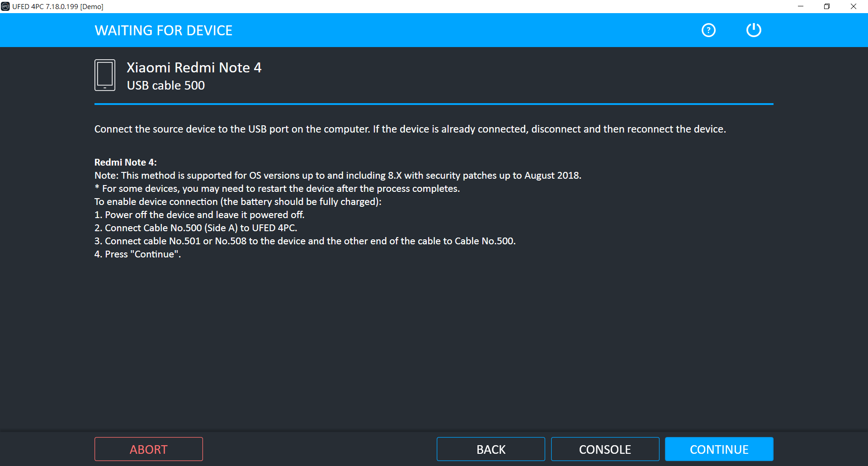This screenshot has height=466, width=868.
Task: Click the phone device icon
Action: pos(105,75)
